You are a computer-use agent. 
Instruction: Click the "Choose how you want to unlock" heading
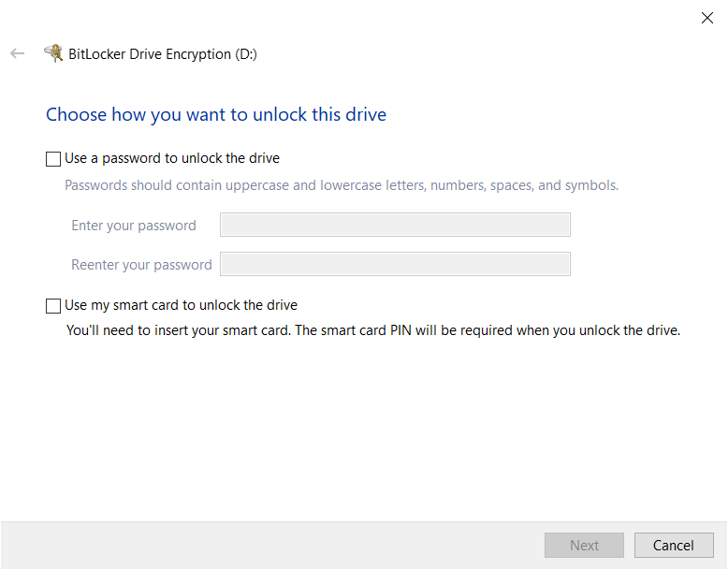coord(216,115)
